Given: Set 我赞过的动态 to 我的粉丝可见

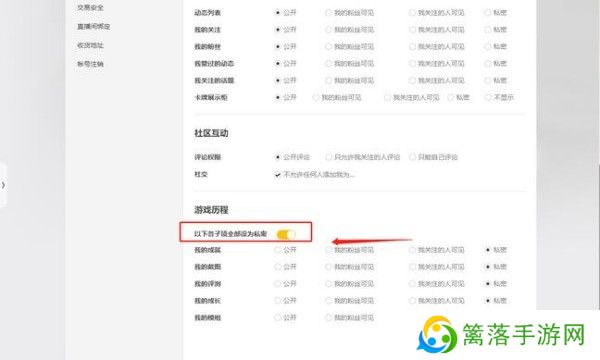Looking at the screenshot, I should pos(328,64).
